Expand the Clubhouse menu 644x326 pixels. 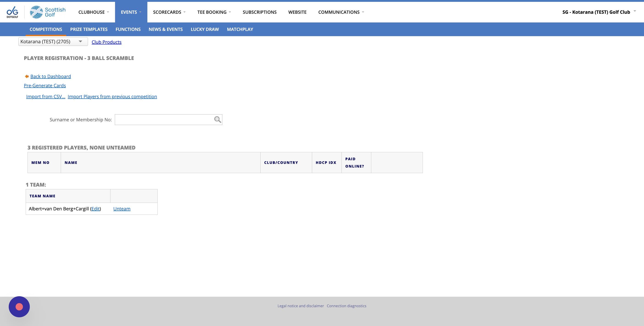click(94, 12)
